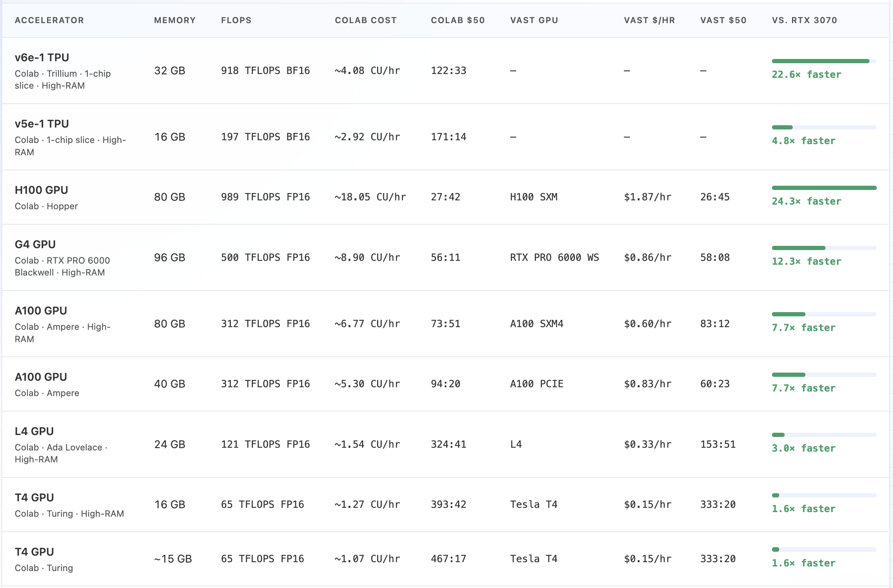Click the VAST $/HR column header
The height and width of the screenshot is (588, 893).
click(649, 20)
